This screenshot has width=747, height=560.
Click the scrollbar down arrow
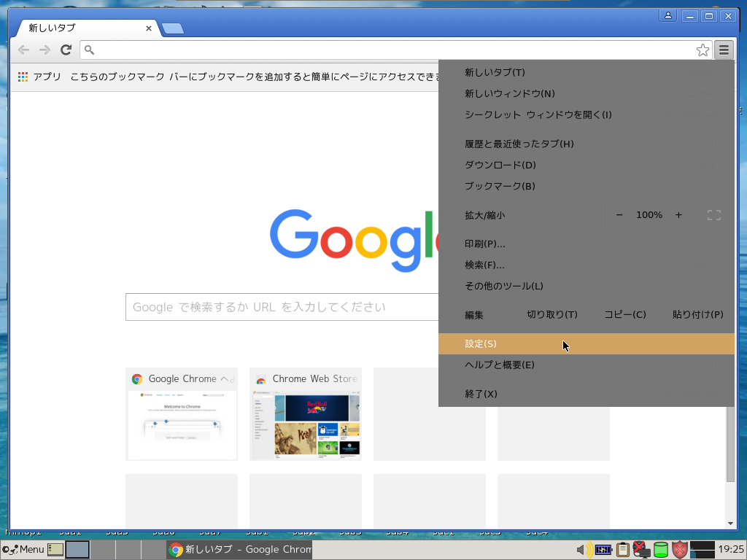click(x=730, y=524)
